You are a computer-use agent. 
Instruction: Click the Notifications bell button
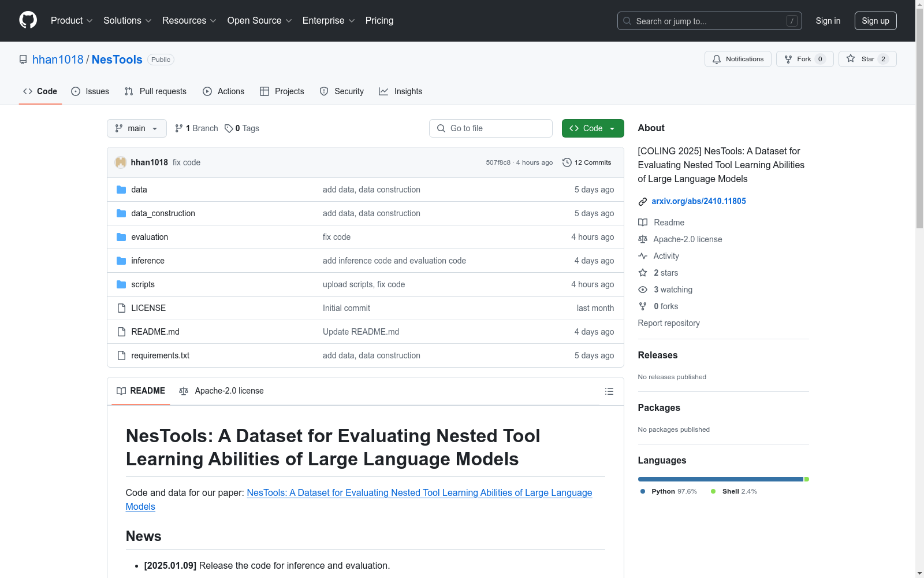(737, 59)
